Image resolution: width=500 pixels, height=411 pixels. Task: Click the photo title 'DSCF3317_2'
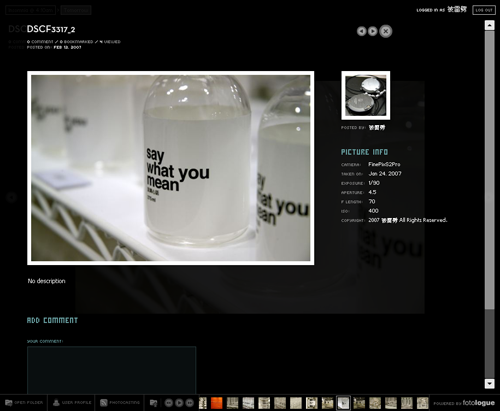pyautogui.click(x=51, y=29)
